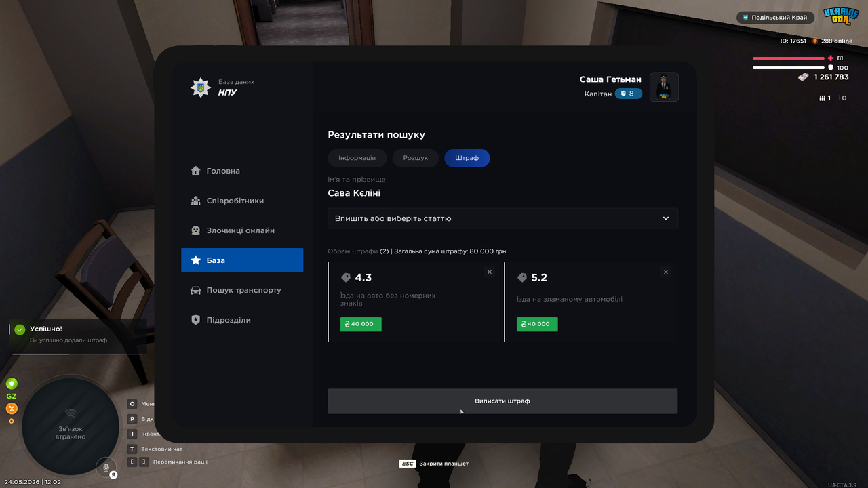This screenshot has height=488, width=868.
Task: Click the green success checkmark icon
Action: (x=20, y=329)
